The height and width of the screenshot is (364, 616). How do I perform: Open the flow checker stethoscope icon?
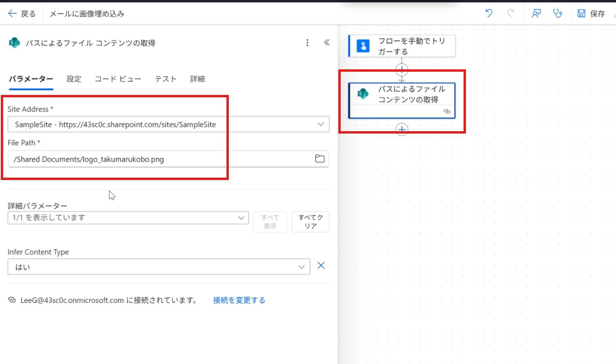558,13
